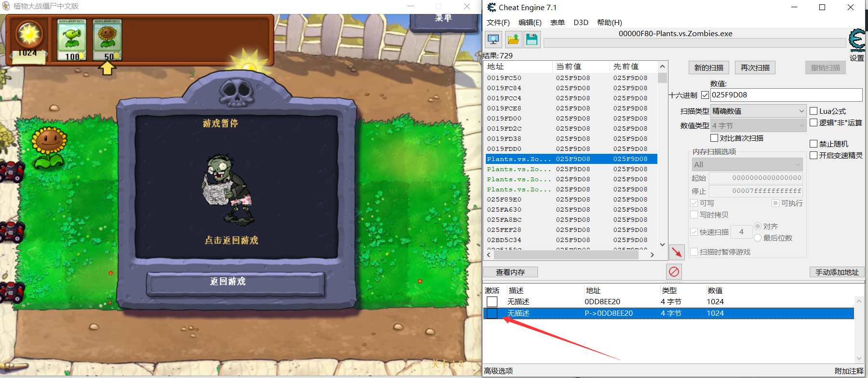Open the memory region All dropdown
This screenshot has width=868, height=378.
[x=748, y=164]
